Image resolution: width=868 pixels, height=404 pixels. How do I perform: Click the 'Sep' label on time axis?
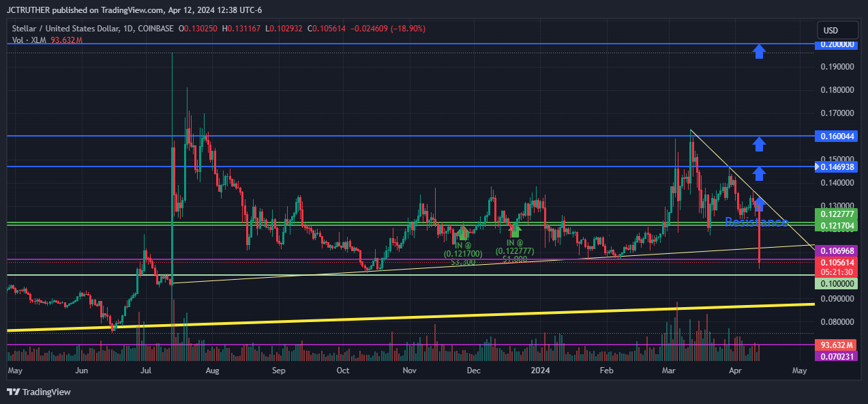pyautogui.click(x=278, y=371)
